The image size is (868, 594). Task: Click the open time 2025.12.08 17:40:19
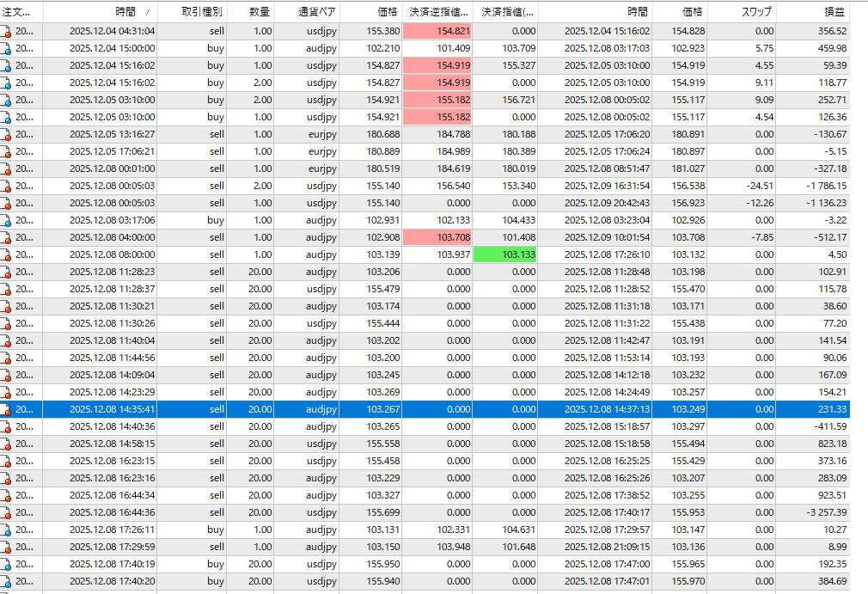point(113,564)
